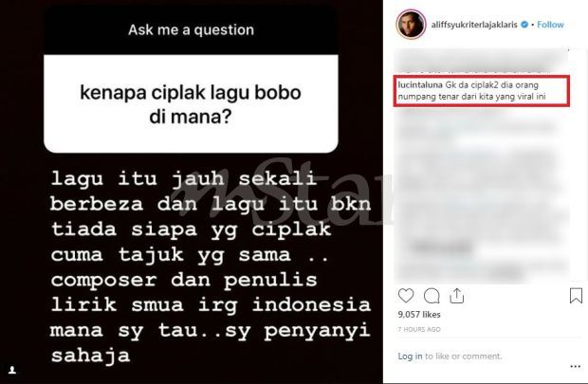
Task: Show tagged people icon on the photo
Action: (x=12, y=371)
